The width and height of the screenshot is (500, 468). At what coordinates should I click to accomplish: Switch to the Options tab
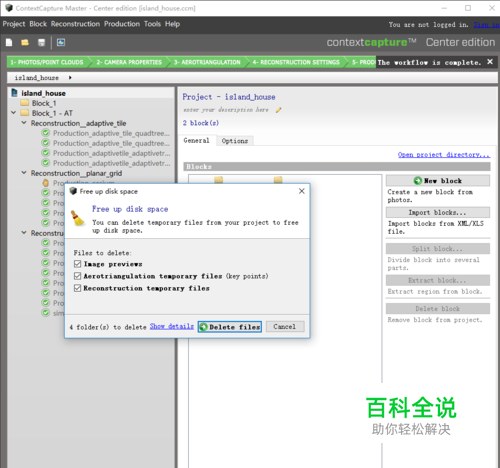pos(235,141)
